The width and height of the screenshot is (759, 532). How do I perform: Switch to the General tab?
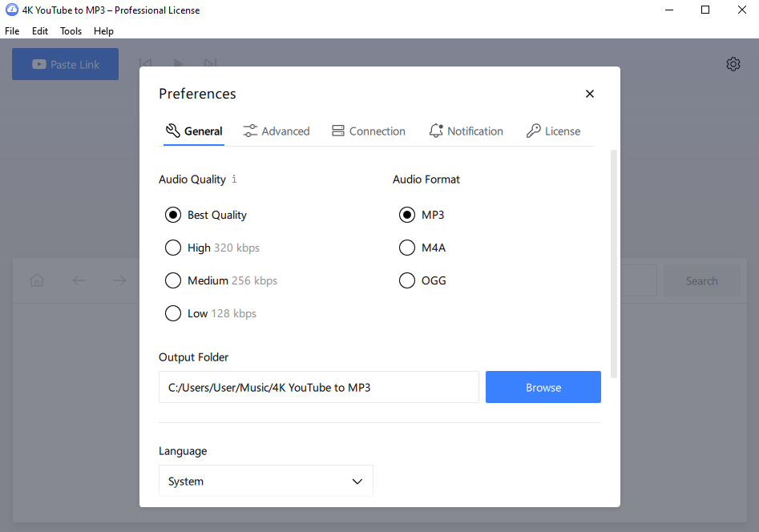(194, 131)
